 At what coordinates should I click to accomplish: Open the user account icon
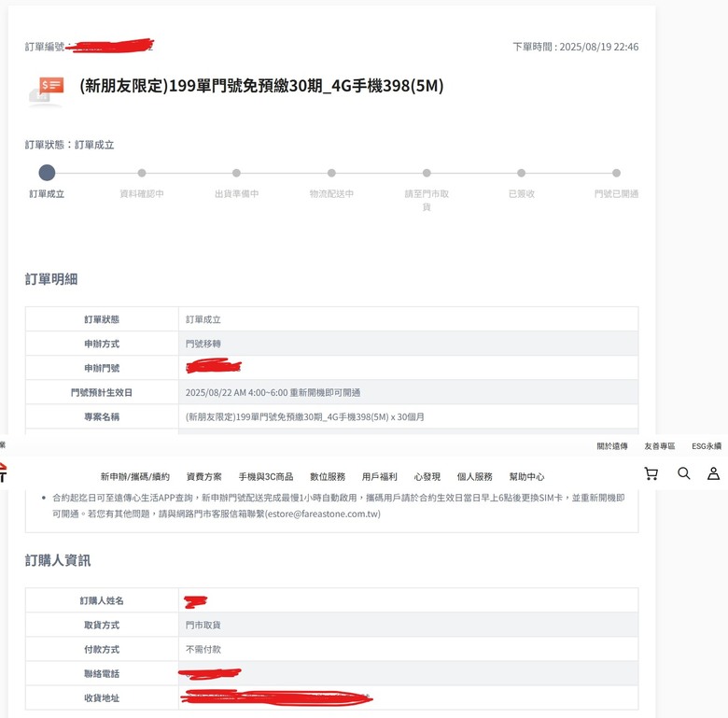pos(714,473)
